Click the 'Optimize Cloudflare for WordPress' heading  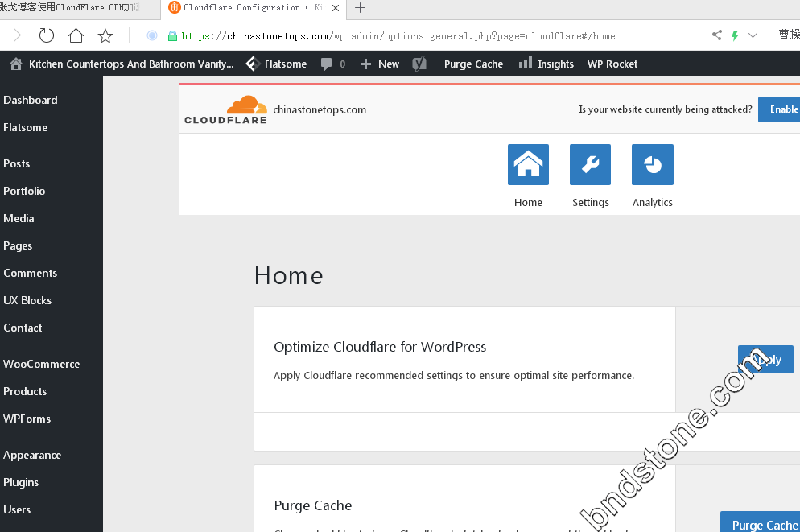tap(380, 348)
